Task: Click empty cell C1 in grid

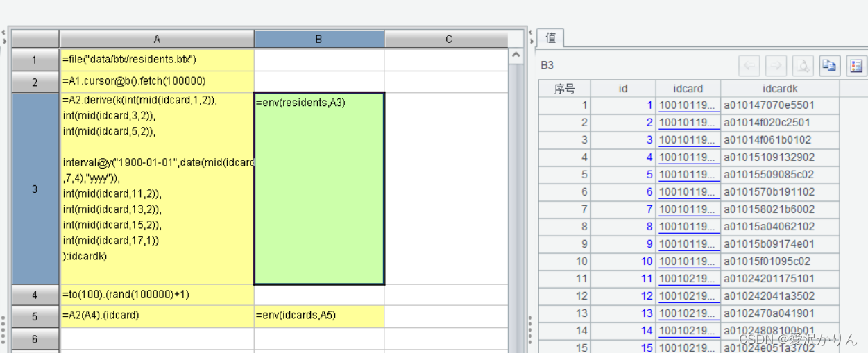Action: (447, 60)
